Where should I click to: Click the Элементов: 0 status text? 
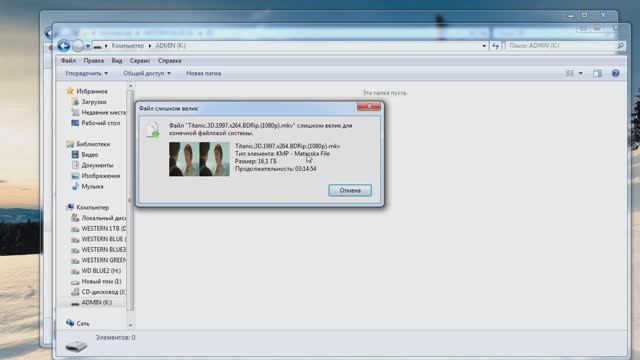(x=116, y=338)
